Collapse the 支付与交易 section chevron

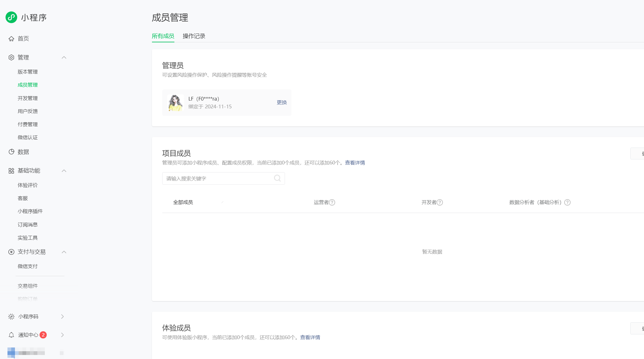[64, 252]
